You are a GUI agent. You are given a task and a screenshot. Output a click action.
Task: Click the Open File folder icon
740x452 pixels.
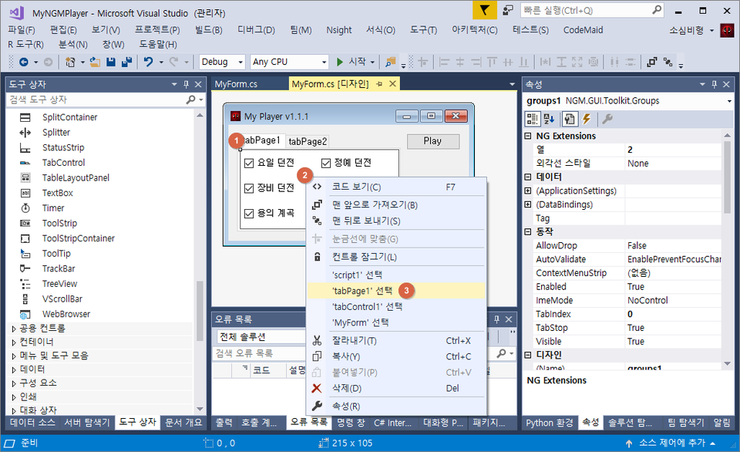click(x=95, y=62)
